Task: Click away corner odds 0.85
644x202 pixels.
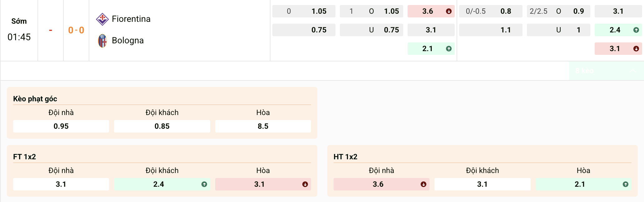Action: point(162,126)
